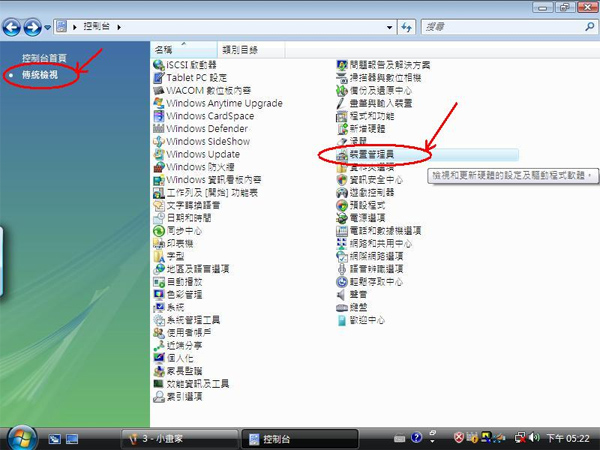Open 地區及語言選項
This screenshot has width=600, height=450.
click(191, 269)
